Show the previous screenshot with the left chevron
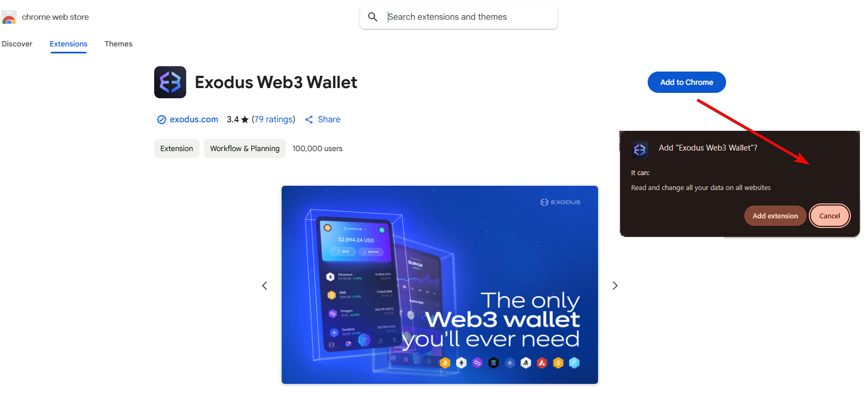The height and width of the screenshot is (394, 868). coord(265,286)
